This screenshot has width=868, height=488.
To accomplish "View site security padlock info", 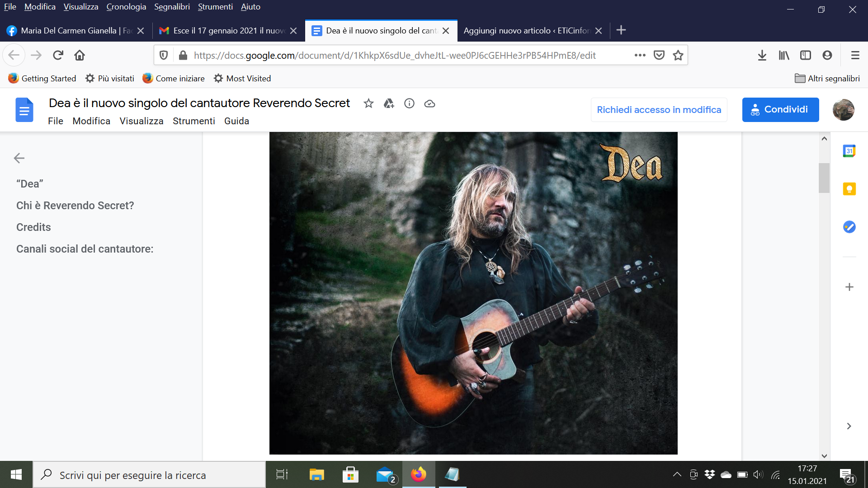I will [x=183, y=55].
